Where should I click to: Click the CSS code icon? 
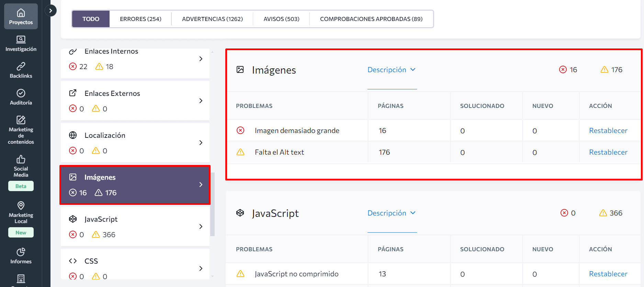pyautogui.click(x=73, y=261)
